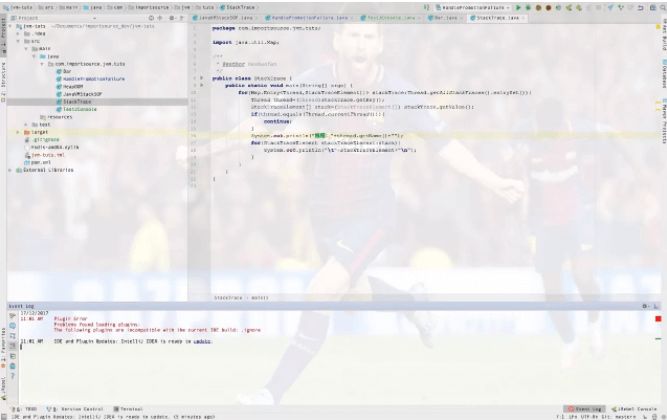Image resolution: width=667 pixels, height=420 pixels.
Task: Click the first brown circle icon in the top toolbar
Action: 539,8
